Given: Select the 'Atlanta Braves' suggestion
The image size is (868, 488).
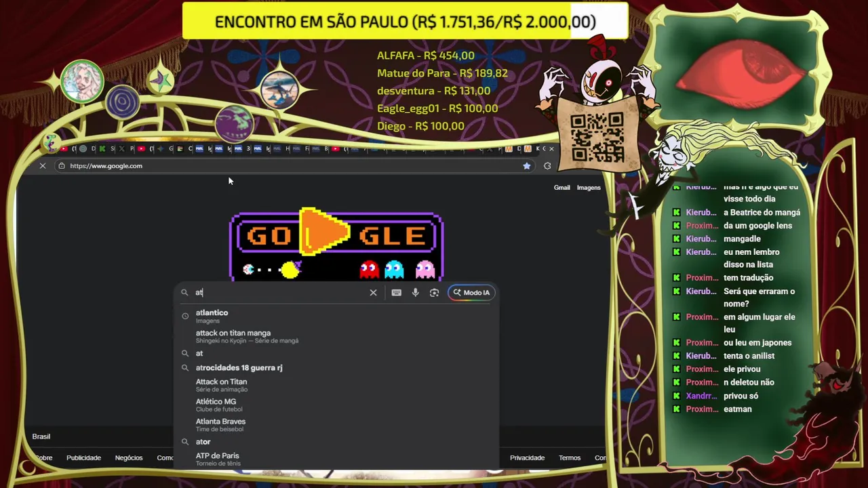Looking at the screenshot, I should pos(336,424).
